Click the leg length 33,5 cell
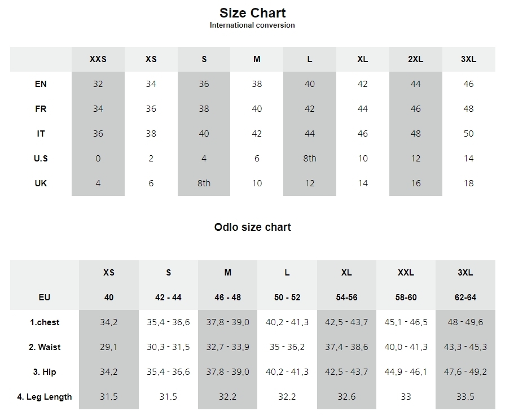The width and height of the screenshot is (514, 420). coord(465,397)
